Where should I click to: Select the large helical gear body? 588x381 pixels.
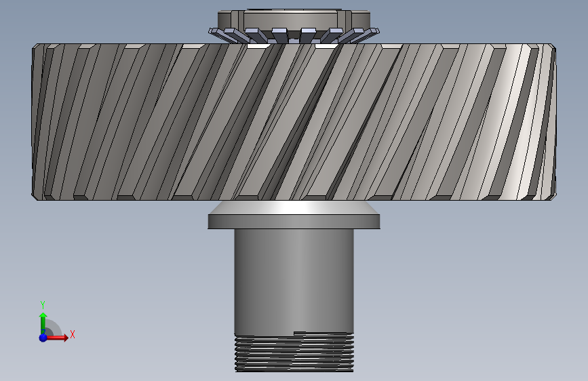pyautogui.click(x=294, y=122)
